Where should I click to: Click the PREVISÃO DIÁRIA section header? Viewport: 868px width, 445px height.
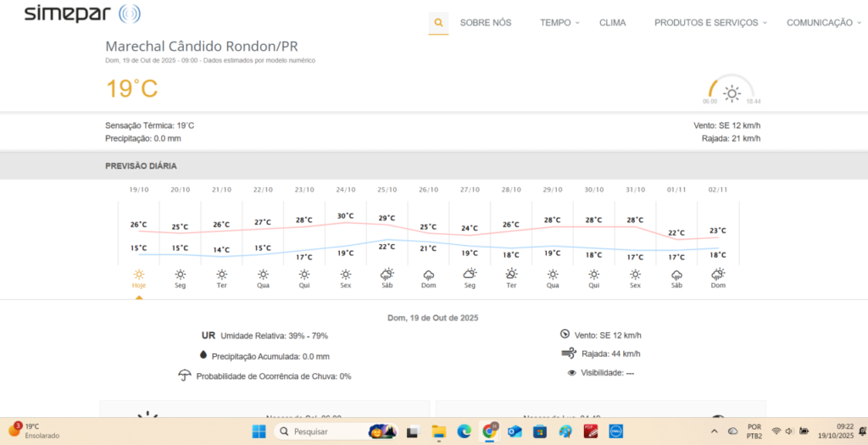(142, 166)
